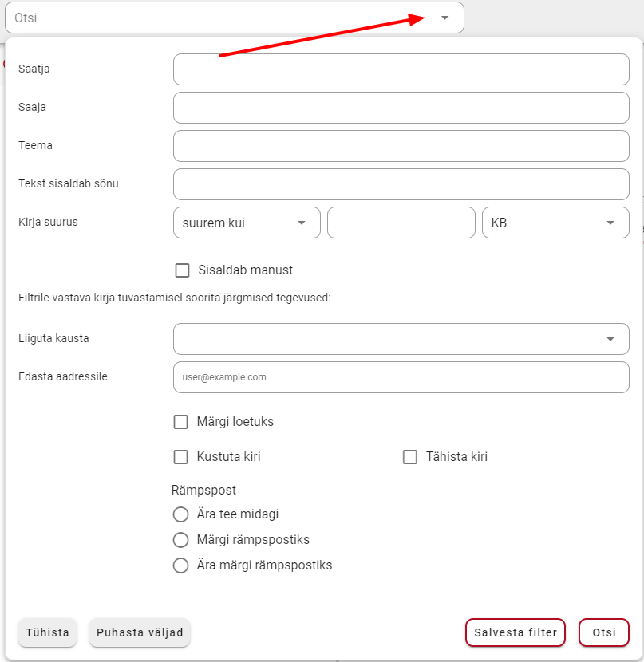Open the 'suurem kui' size comparison dropdown

(x=247, y=223)
